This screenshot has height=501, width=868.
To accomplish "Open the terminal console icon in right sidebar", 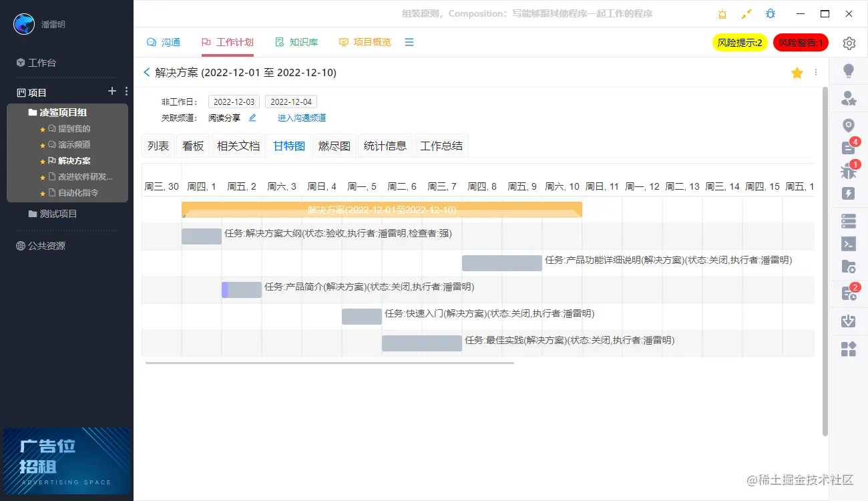I will coord(849,244).
